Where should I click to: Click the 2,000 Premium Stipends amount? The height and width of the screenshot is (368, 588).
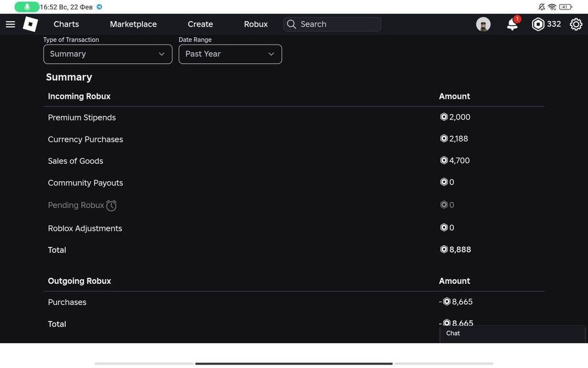click(455, 117)
